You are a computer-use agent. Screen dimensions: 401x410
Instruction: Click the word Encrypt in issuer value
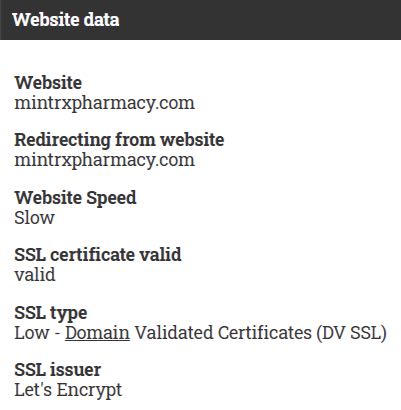(89, 390)
